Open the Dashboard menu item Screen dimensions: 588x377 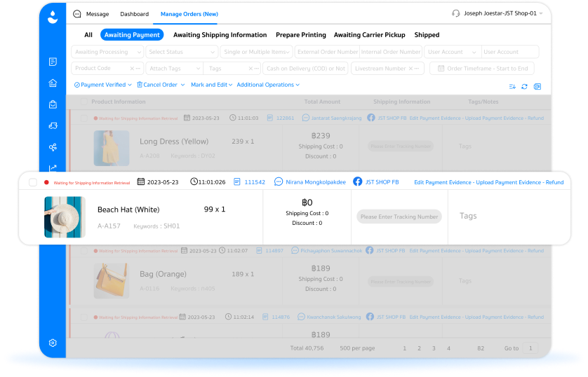tap(134, 14)
